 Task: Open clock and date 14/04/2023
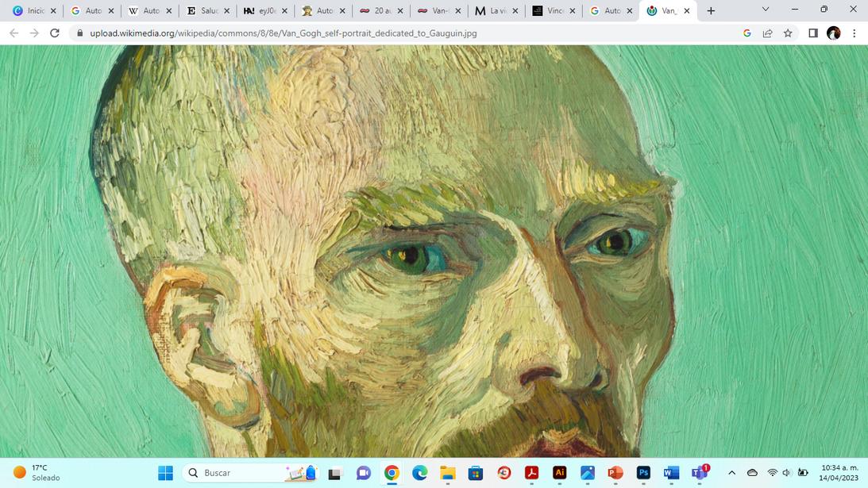click(839, 472)
